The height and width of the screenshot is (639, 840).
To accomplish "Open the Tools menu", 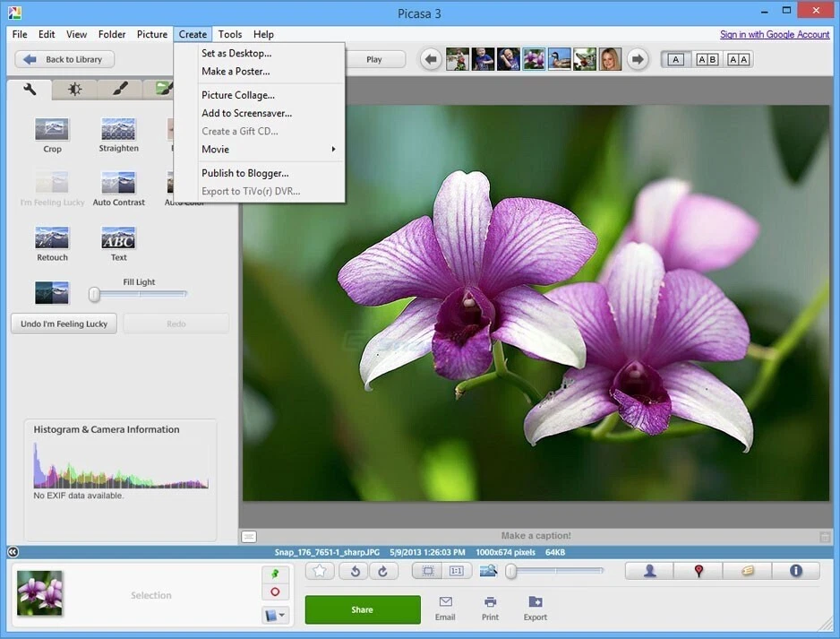I will click(230, 34).
